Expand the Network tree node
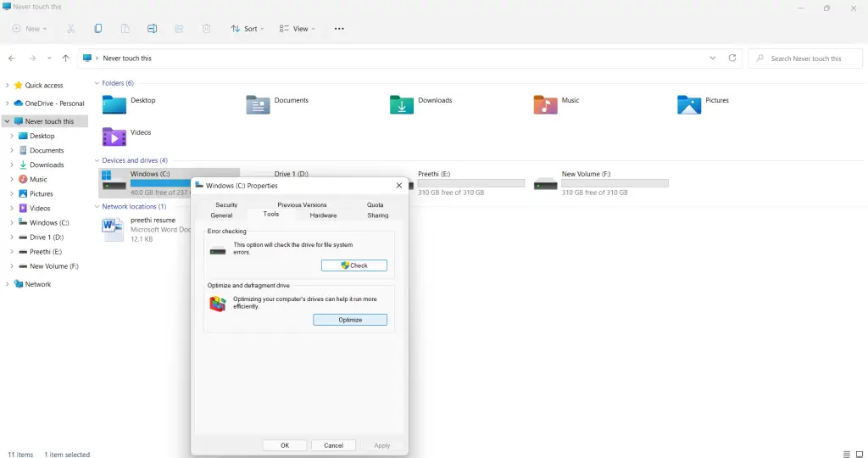 (7, 284)
